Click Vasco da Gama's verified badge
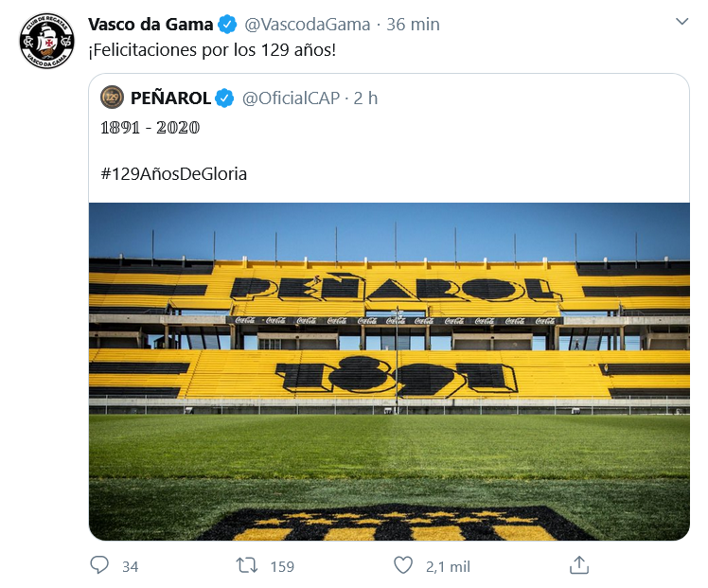Image resolution: width=708 pixels, height=588 pixels. point(228,24)
